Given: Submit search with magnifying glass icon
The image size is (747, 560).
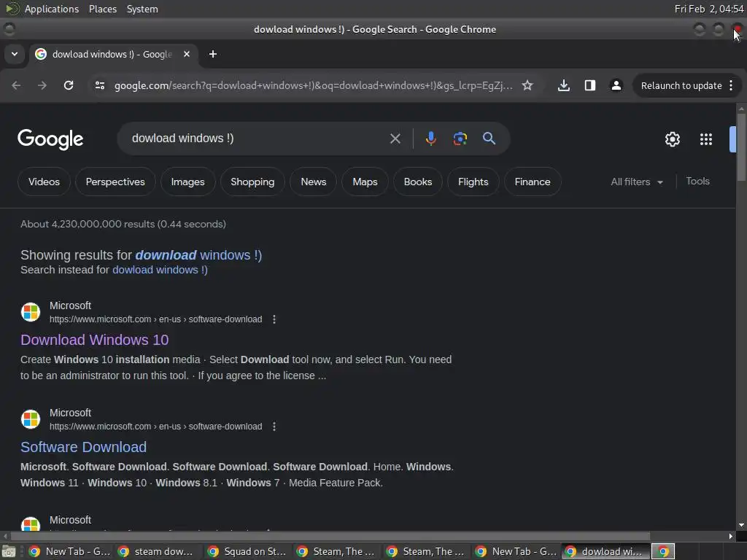Looking at the screenshot, I should pos(489,139).
